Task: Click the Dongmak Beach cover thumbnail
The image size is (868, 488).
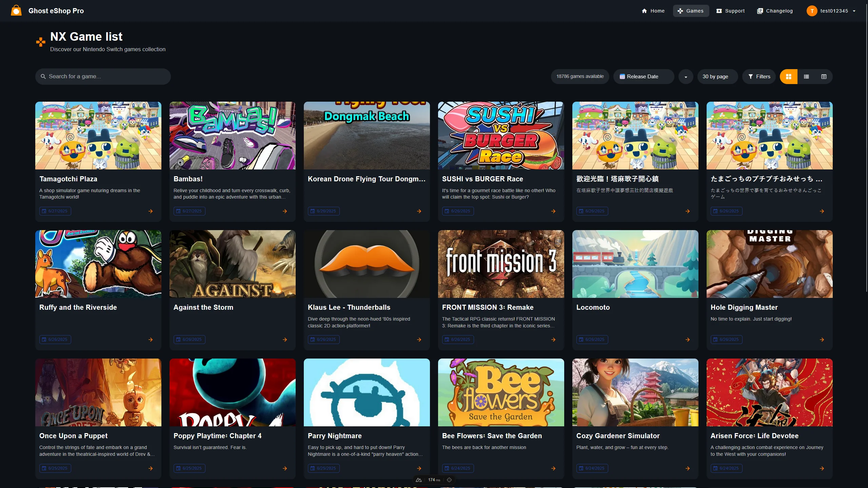Action: point(367,136)
